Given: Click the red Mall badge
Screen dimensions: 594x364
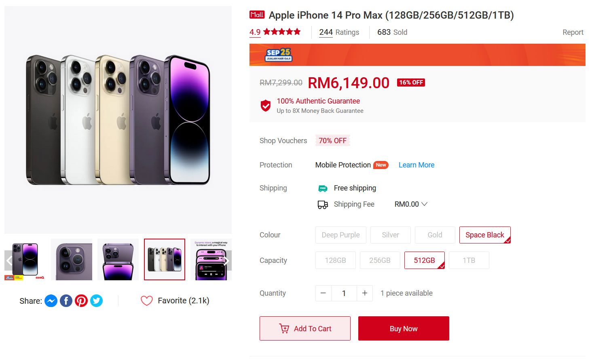Looking at the screenshot, I should [257, 15].
